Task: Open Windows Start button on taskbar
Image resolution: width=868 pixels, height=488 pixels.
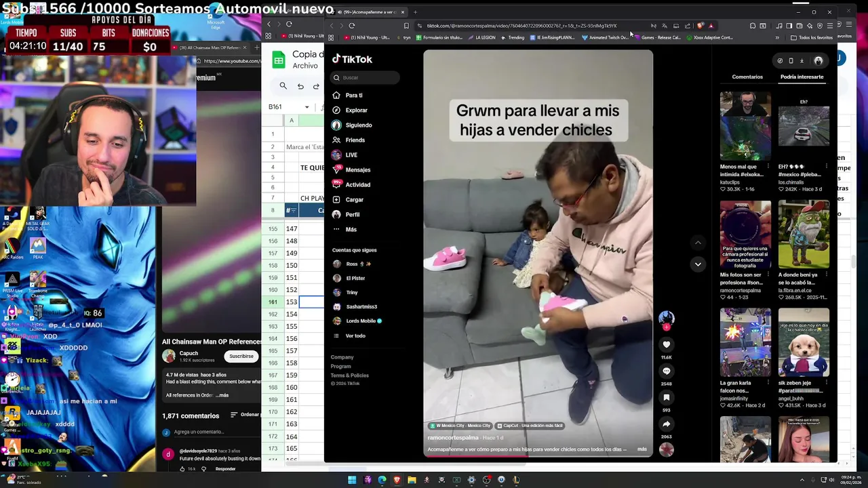Action: tap(352, 480)
